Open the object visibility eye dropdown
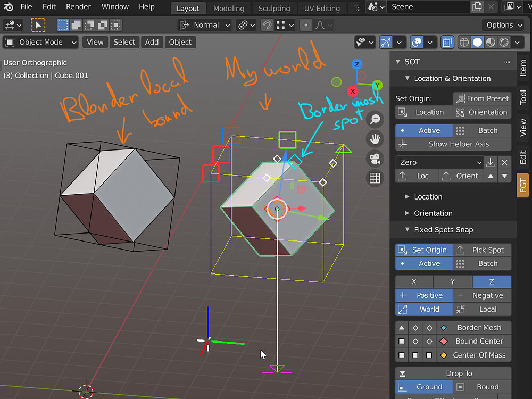Viewport: 532px width, 399px height. 365,42
